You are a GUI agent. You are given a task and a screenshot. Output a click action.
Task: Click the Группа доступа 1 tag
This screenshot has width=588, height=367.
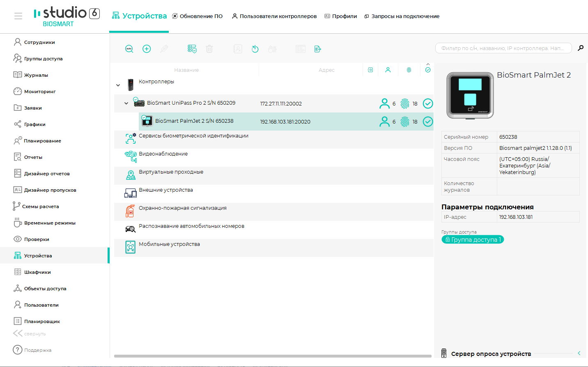pyautogui.click(x=473, y=239)
